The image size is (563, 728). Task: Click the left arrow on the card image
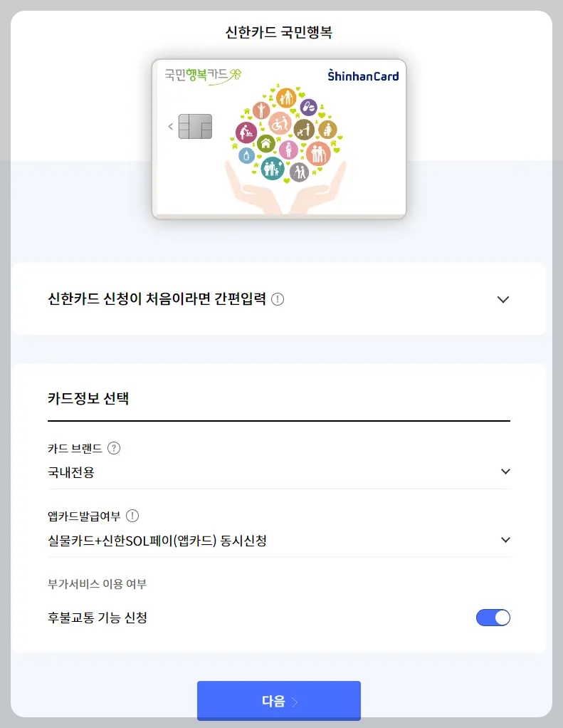pos(170,126)
